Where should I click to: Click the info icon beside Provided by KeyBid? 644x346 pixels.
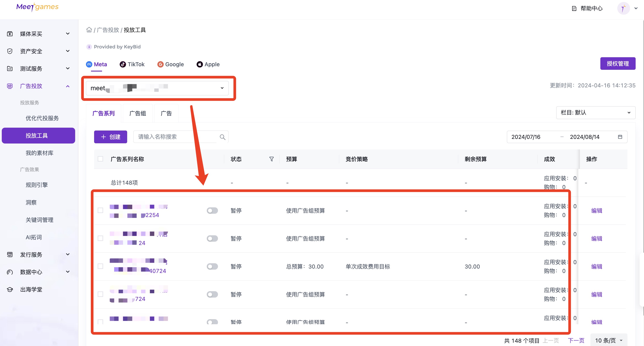[89, 47]
